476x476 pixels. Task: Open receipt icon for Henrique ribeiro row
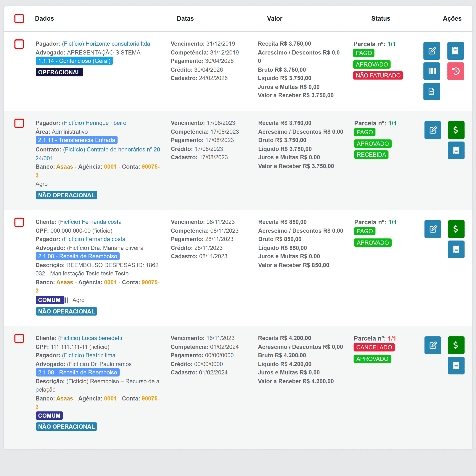456,150
